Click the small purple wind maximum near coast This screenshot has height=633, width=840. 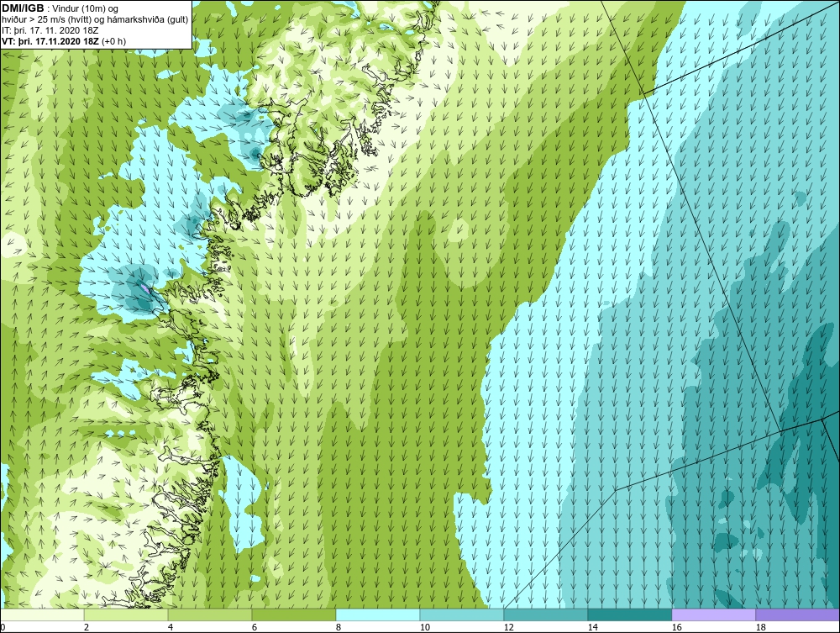[145, 288]
